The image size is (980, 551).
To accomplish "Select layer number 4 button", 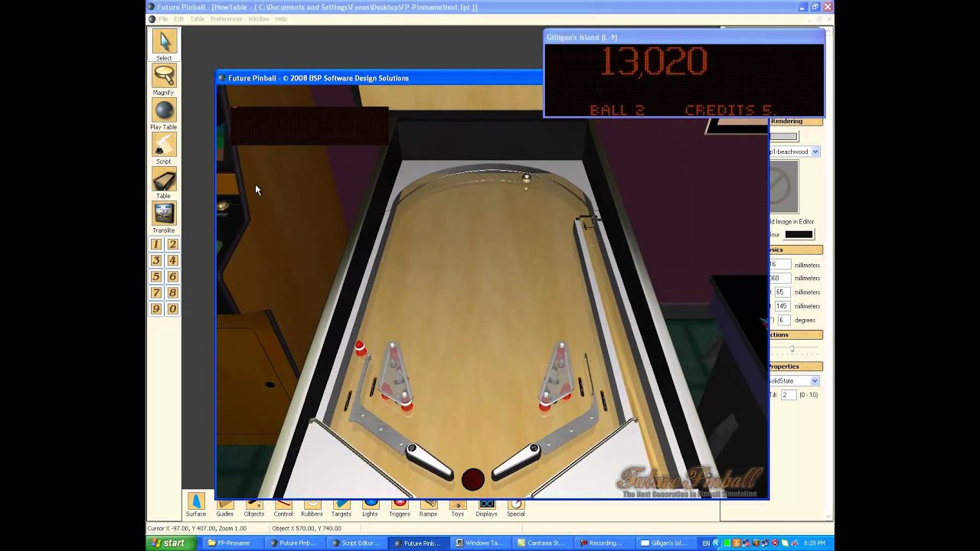I will [x=173, y=260].
